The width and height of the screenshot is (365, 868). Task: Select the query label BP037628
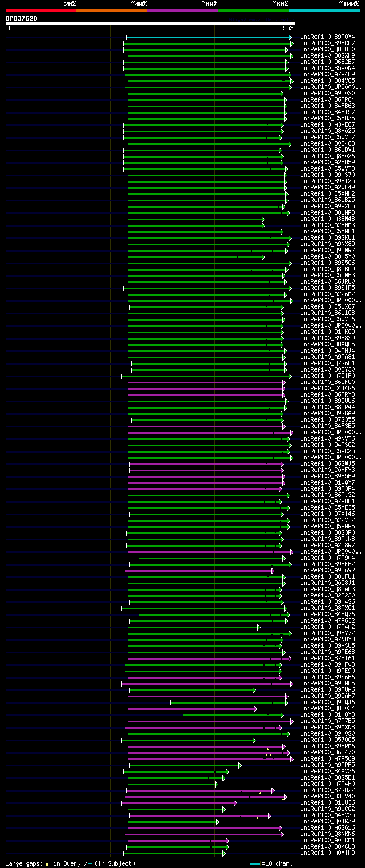[x=22, y=18]
